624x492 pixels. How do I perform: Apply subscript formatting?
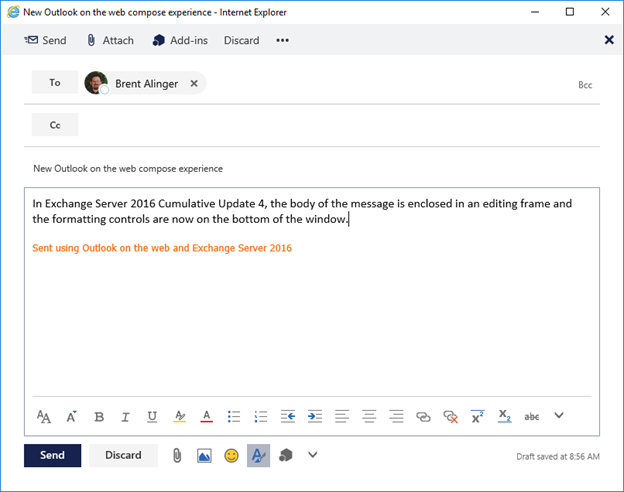(504, 417)
